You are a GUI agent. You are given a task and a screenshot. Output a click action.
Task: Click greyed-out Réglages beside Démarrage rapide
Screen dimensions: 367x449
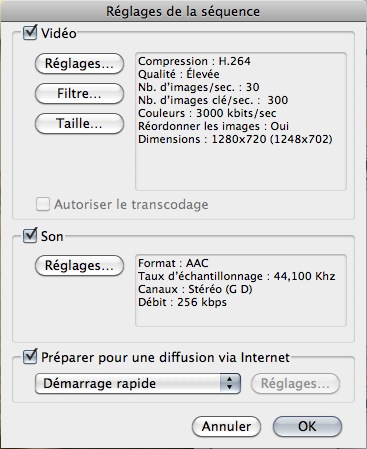pyautogui.click(x=295, y=383)
